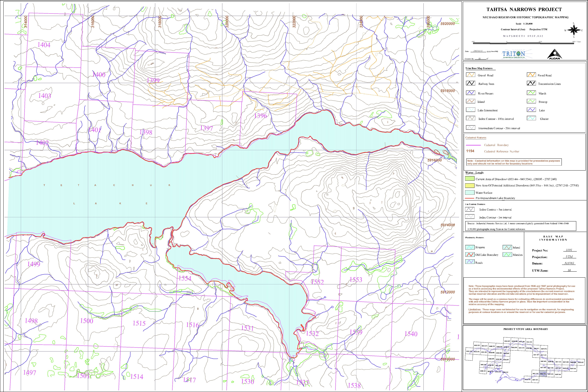Click cadastral parcel number 1404 on map
Screen dimensions: 588x392
click(44, 45)
